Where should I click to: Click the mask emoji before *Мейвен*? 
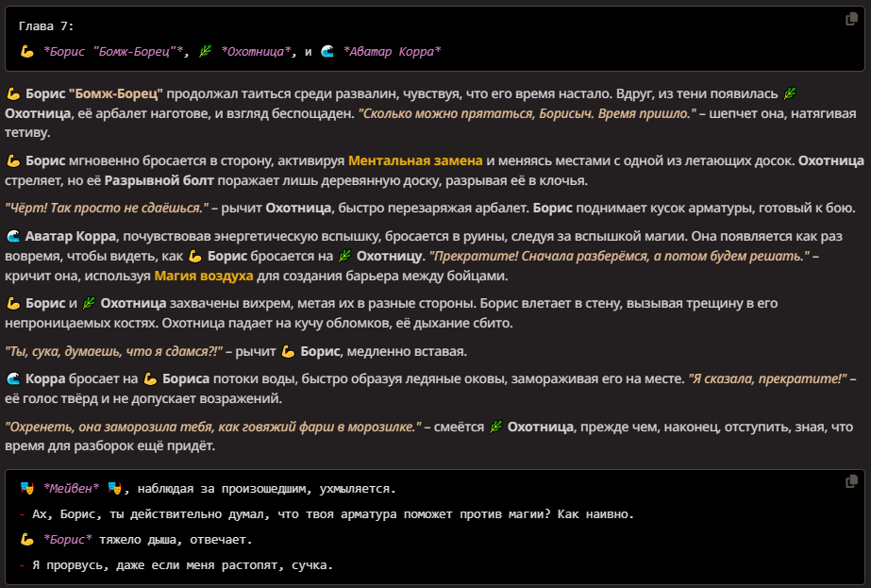click(x=26, y=489)
